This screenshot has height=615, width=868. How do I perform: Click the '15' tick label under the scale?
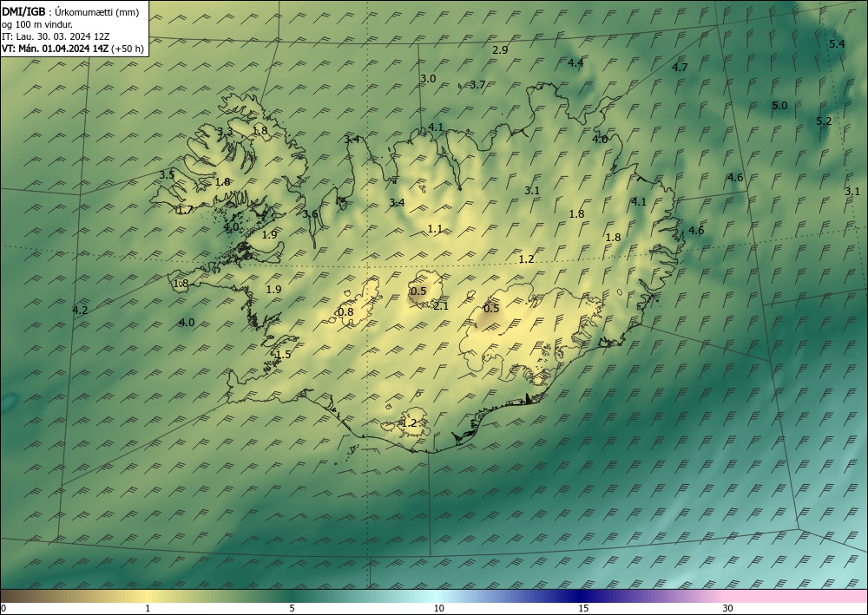point(583,608)
